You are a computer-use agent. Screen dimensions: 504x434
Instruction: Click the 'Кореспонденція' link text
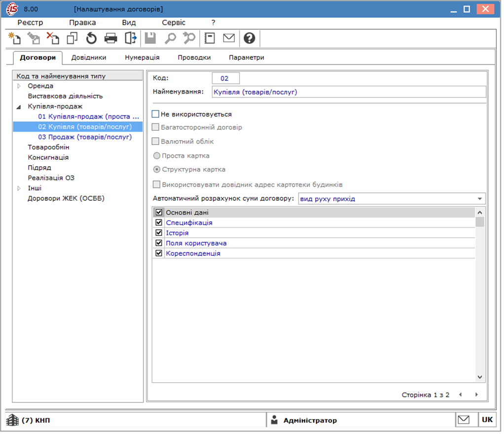(193, 253)
